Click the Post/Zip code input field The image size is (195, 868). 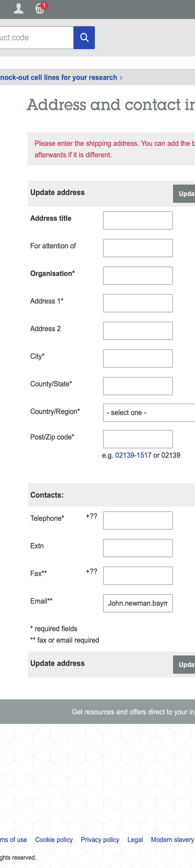click(137, 439)
